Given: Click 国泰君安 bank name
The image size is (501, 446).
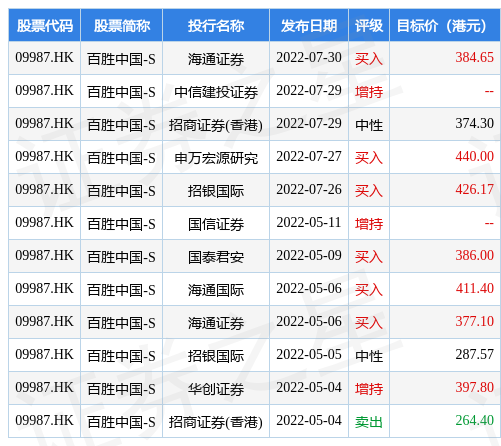Looking at the screenshot, I should coord(216,257).
